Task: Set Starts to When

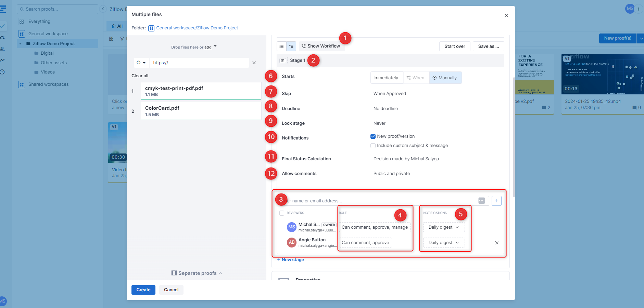Action: (415, 78)
